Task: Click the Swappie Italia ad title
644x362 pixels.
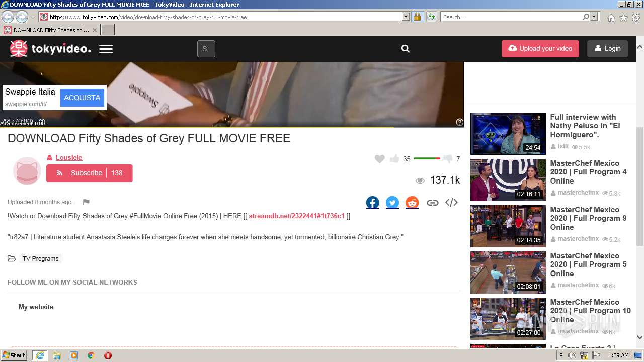Action: point(30,92)
